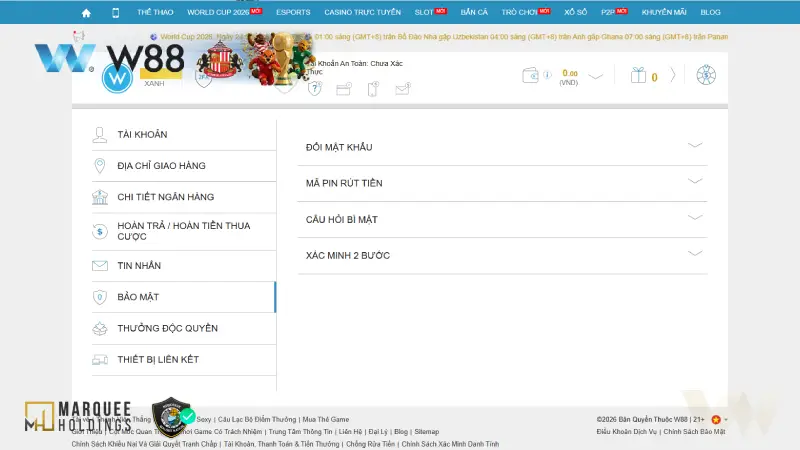800x450 pixels.
Task: Click the phone verification icon
Action: (x=373, y=89)
